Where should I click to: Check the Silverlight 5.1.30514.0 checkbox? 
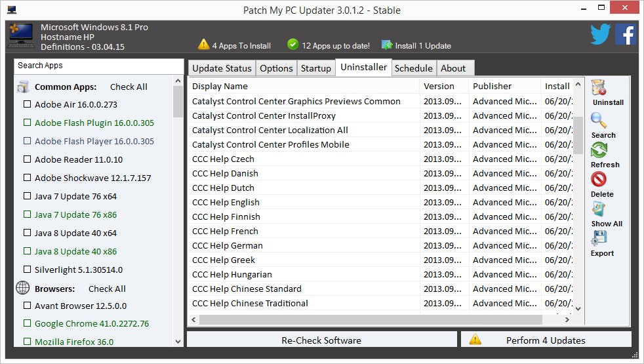tap(27, 270)
